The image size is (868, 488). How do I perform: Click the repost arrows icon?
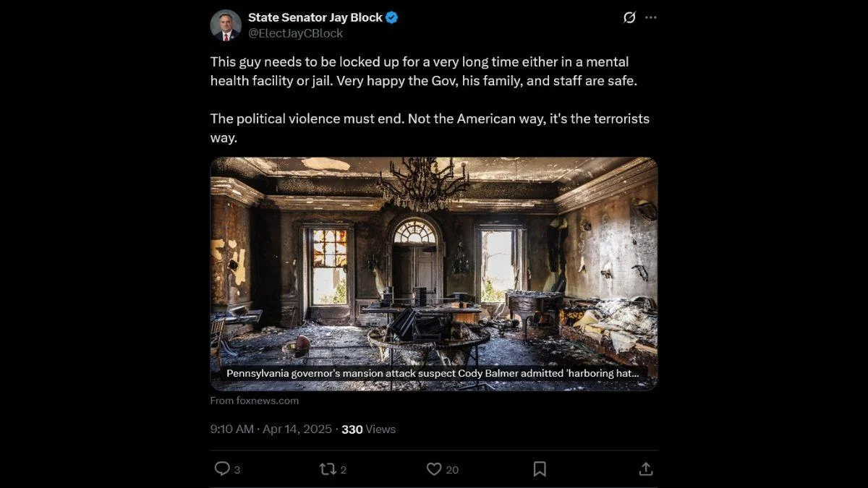[x=328, y=468]
